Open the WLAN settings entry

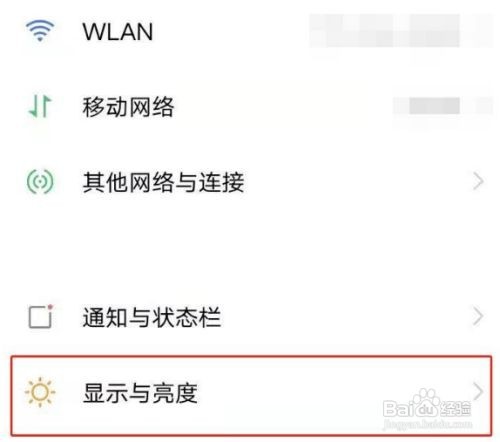pos(250,32)
